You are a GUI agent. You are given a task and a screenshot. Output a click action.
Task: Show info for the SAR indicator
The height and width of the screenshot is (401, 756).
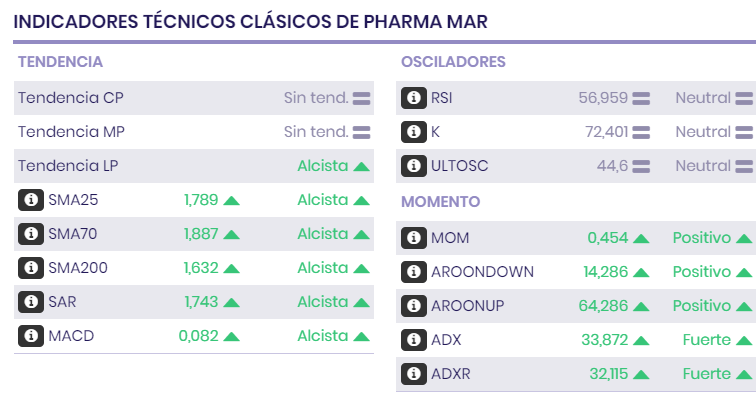click(31, 302)
